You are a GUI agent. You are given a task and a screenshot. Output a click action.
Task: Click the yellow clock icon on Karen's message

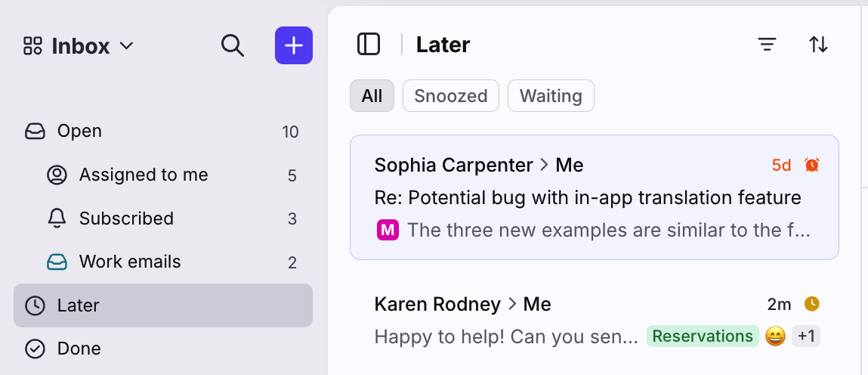click(812, 304)
